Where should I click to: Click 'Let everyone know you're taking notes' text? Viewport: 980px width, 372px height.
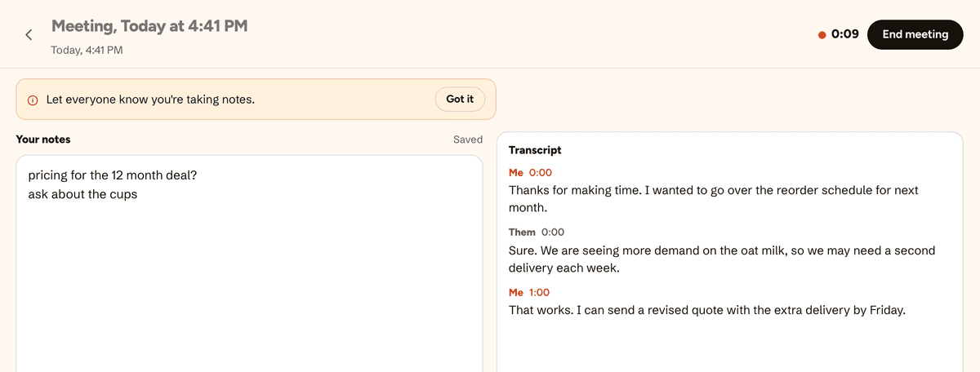click(x=150, y=100)
